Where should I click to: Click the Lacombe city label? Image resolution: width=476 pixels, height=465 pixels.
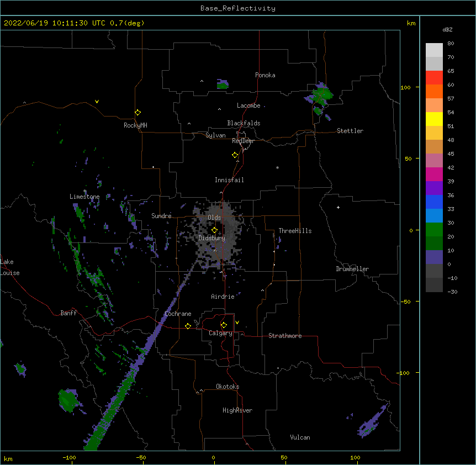coord(248,105)
